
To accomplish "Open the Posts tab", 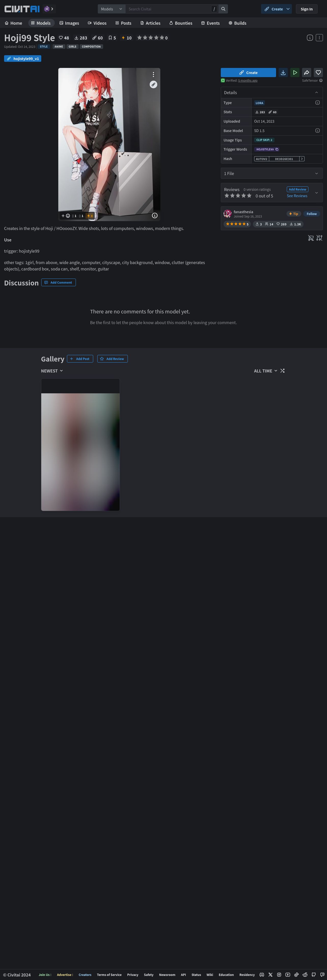I will [x=123, y=23].
